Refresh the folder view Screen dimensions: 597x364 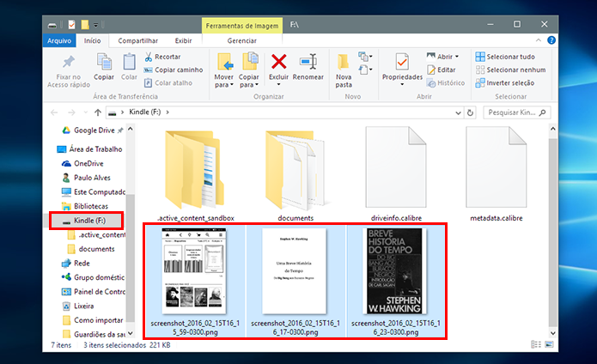(470, 112)
